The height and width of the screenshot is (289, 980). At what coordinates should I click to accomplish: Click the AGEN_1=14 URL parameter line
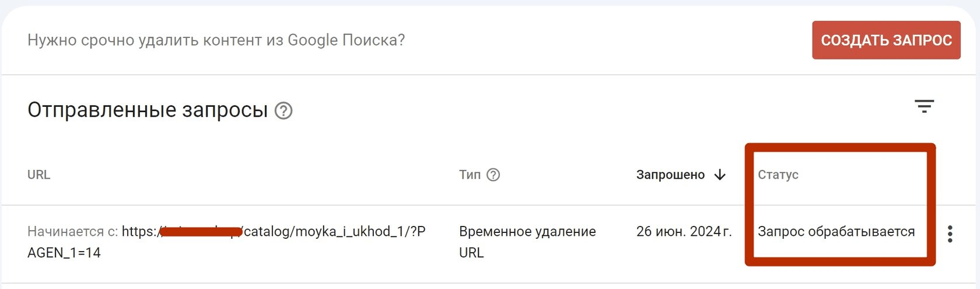[64, 253]
